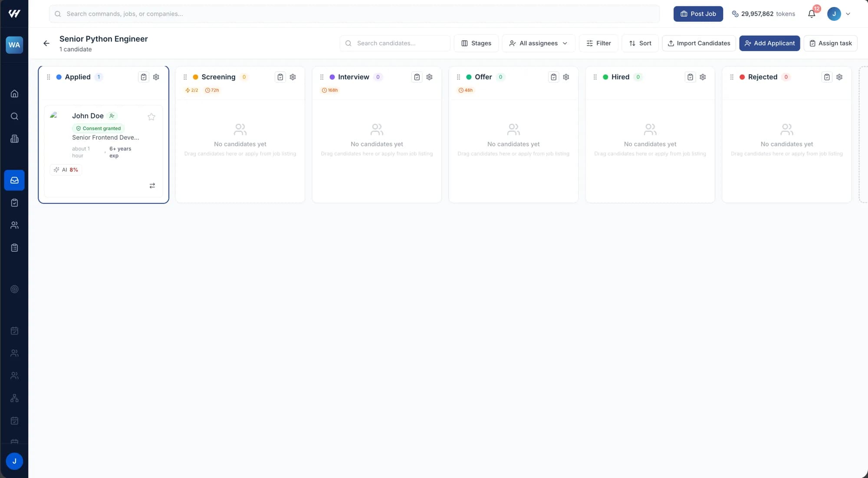The image size is (868, 478).
Task: Click the notifications bell with 12 badge
Action: [812, 13]
